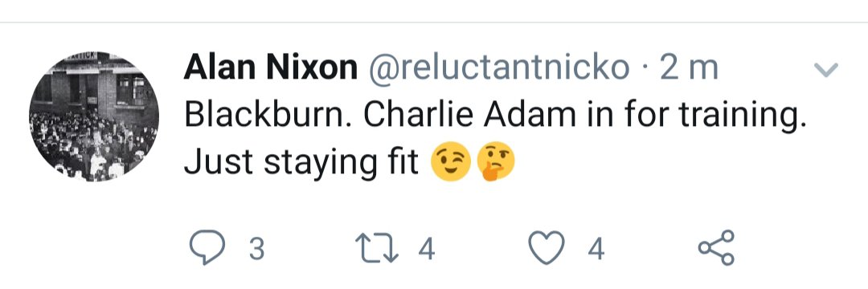
Task: Click the thinking face emoji
Action: tap(495, 161)
